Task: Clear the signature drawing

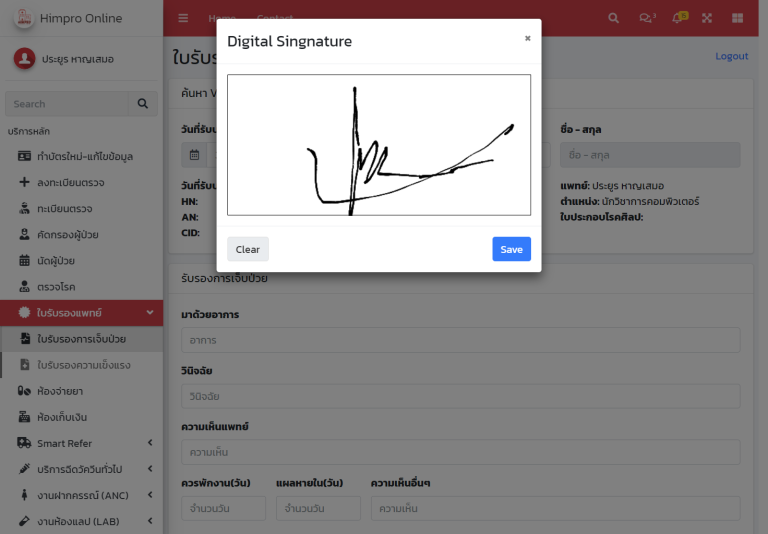Action: click(247, 249)
